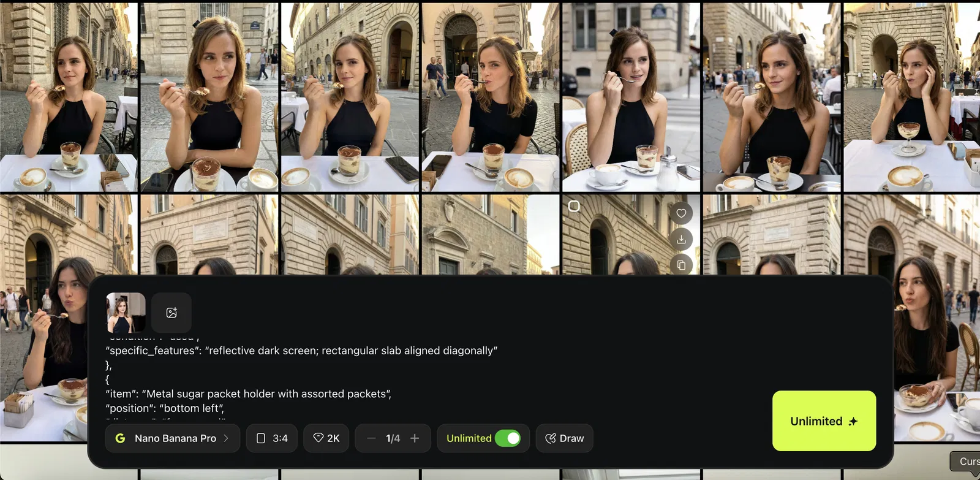Click the add reference image icon

tap(171, 313)
